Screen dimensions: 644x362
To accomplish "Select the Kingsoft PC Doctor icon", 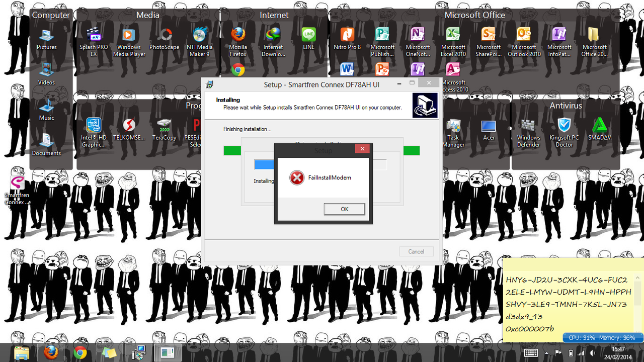I will pyautogui.click(x=564, y=133).
